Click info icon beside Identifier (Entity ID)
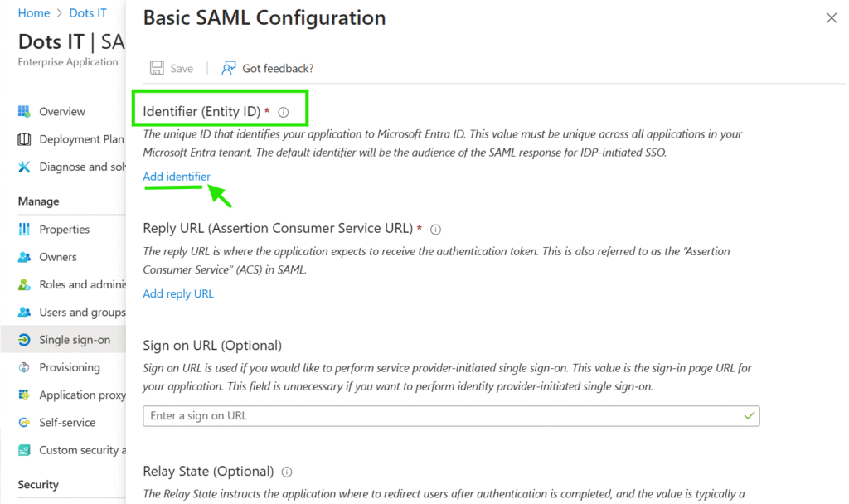The width and height of the screenshot is (849, 504). (x=283, y=112)
